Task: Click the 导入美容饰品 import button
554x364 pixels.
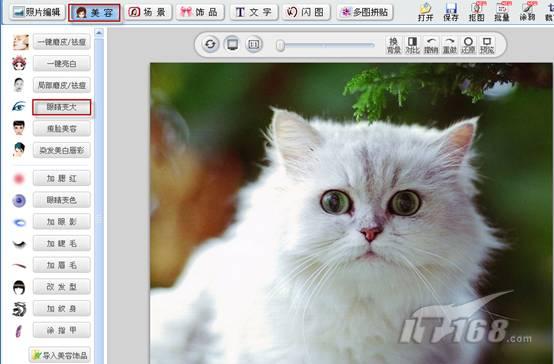Action: pos(60,355)
